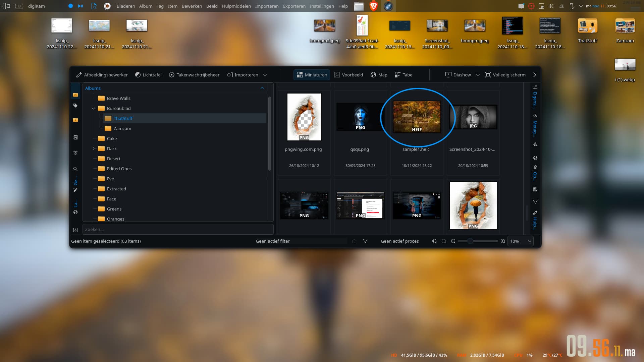Open the Labels starred-folder sidebar tab
Viewport: 644px width, 362px height.
point(75,120)
